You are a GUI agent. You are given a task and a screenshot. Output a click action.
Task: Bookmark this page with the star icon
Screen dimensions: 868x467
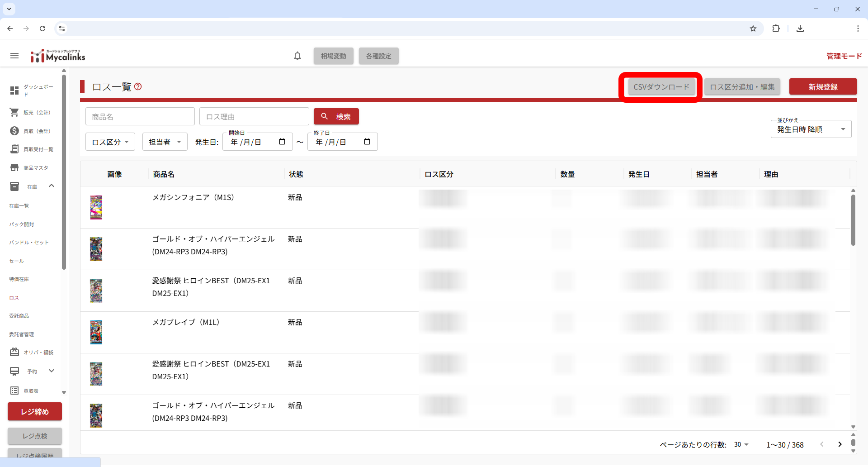[753, 29]
